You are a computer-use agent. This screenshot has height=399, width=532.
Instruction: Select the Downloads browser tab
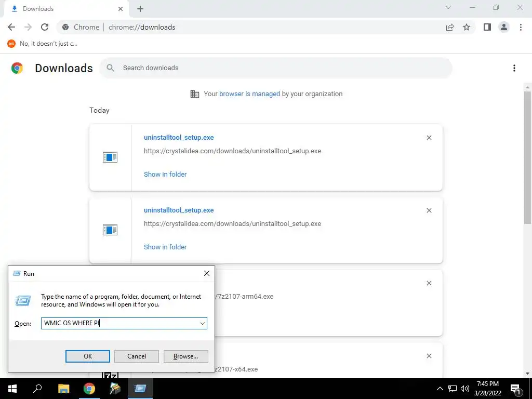pos(66,9)
